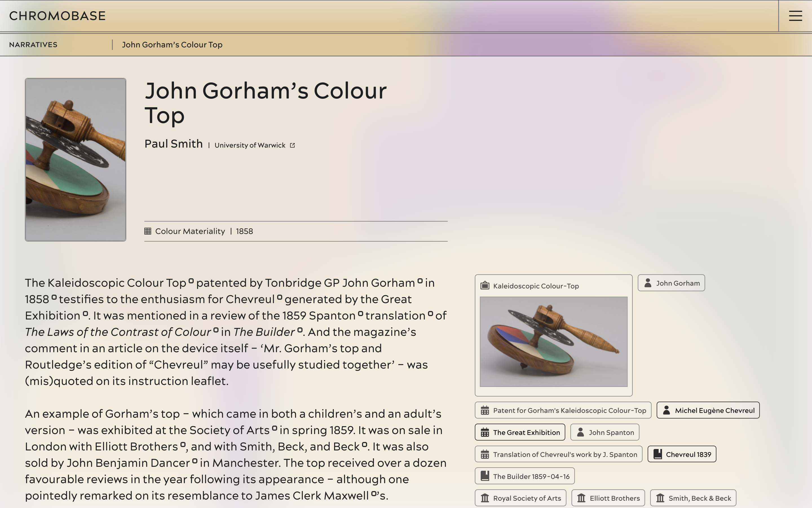Click the external link icon beside University of Warwick

coord(292,145)
